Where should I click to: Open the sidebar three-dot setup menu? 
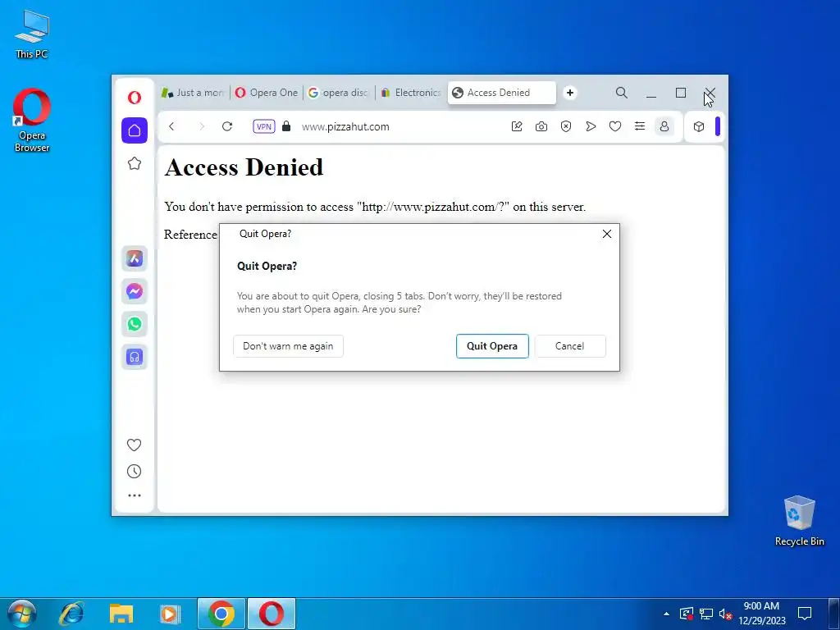point(135,495)
